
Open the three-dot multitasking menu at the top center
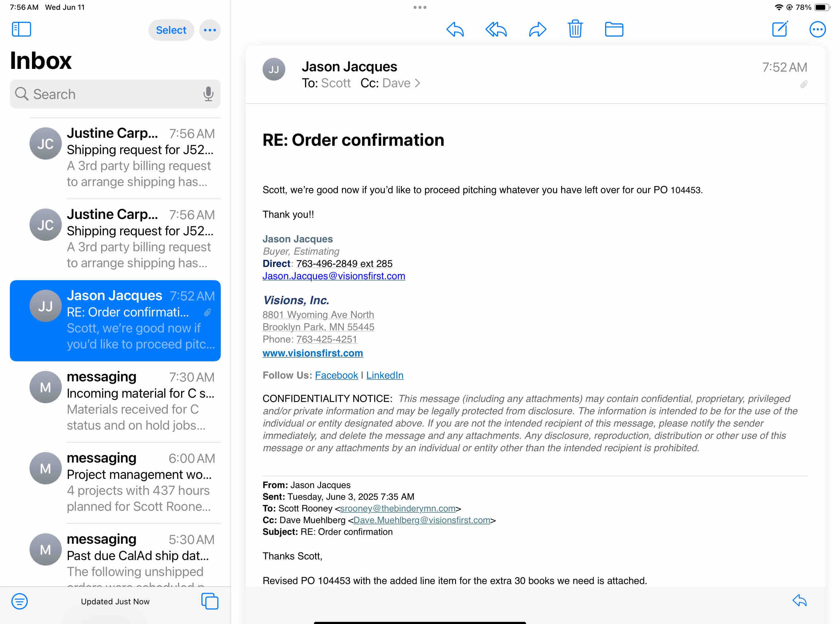click(x=420, y=7)
